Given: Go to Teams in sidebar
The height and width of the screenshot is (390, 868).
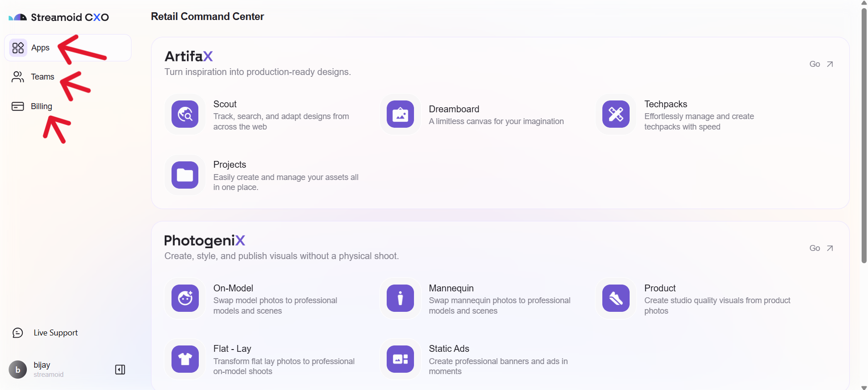Looking at the screenshot, I should tap(42, 77).
